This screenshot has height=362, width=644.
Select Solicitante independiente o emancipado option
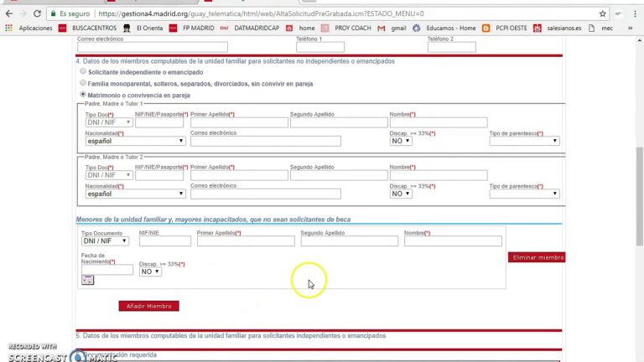point(83,71)
